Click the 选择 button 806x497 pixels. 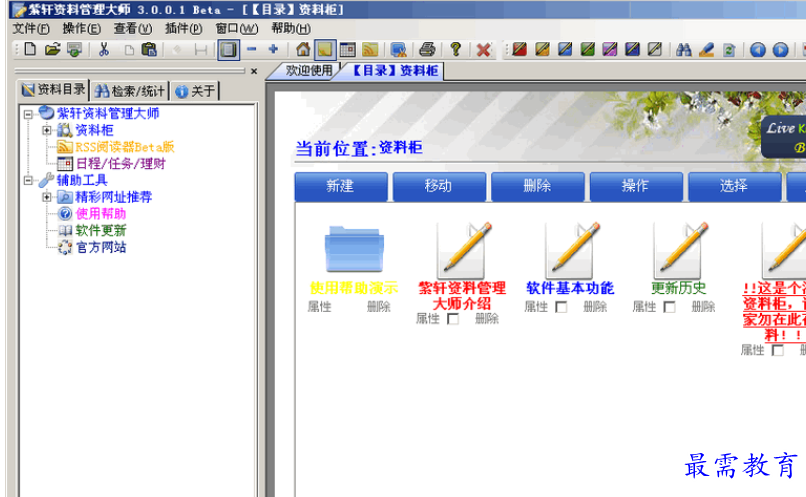735,186
